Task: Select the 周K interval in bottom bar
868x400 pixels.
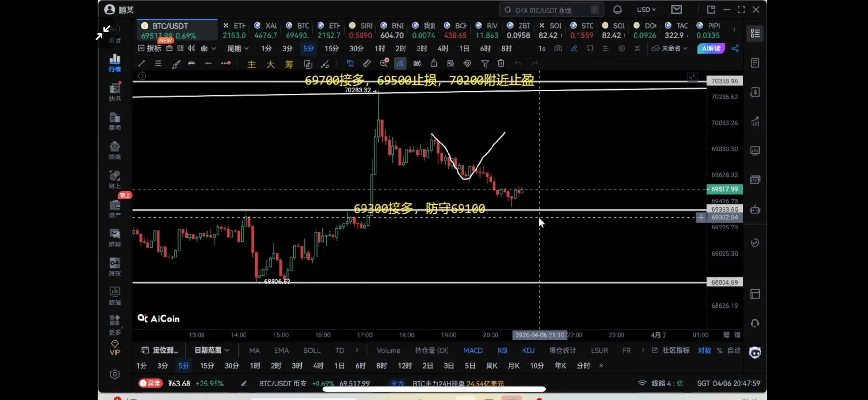Action: coord(492,366)
